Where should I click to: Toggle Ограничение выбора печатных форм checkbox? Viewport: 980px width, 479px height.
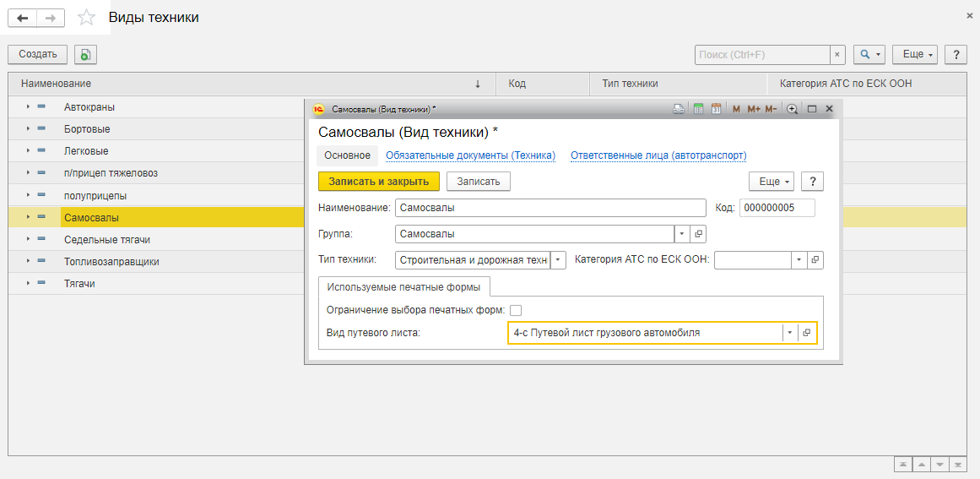(516, 309)
